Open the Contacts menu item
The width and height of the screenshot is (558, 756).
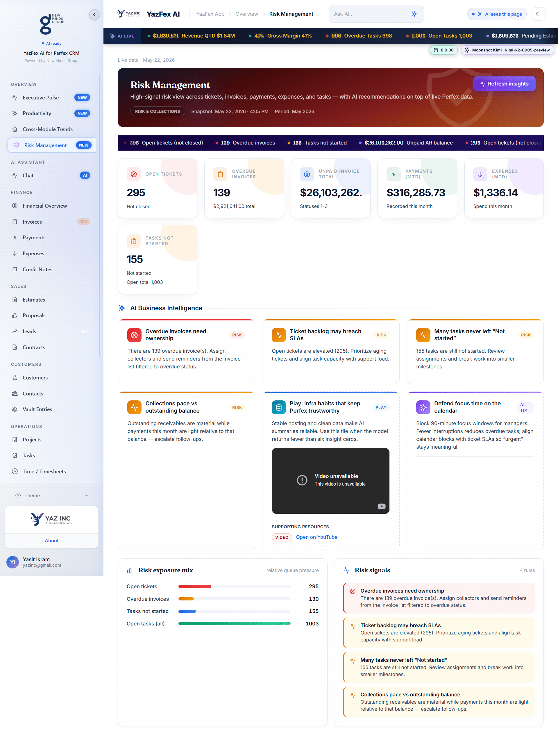pyautogui.click(x=52, y=393)
